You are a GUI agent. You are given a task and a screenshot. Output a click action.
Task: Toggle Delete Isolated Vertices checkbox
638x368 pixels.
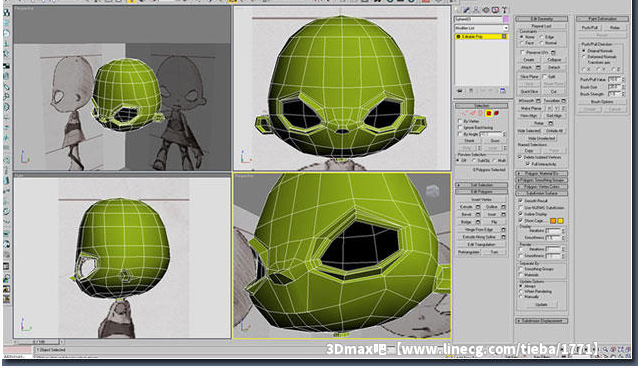520,157
